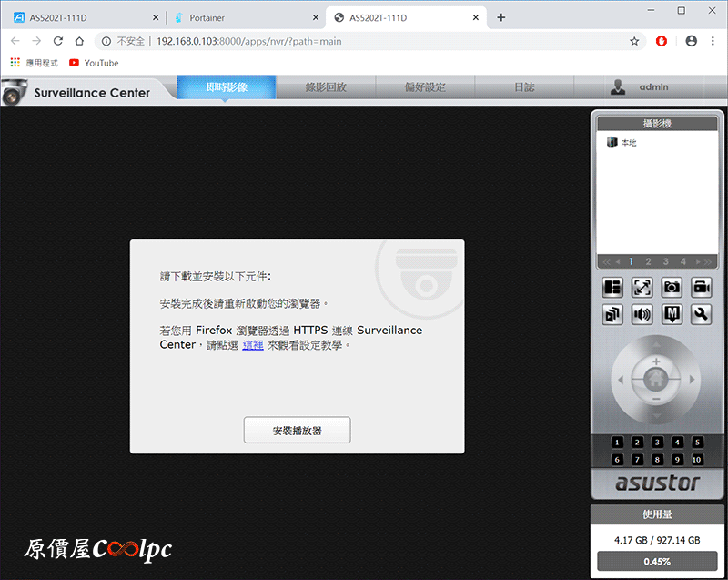The width and height of the screenshot is (728, 580).
Task: Click the speaker audio icon
Action: [642, 315]
